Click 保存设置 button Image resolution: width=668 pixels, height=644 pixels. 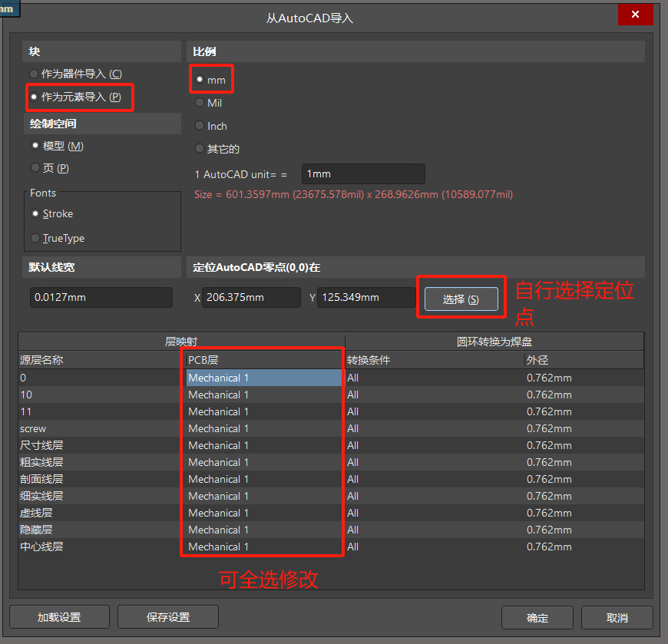[x=168, y=616]
